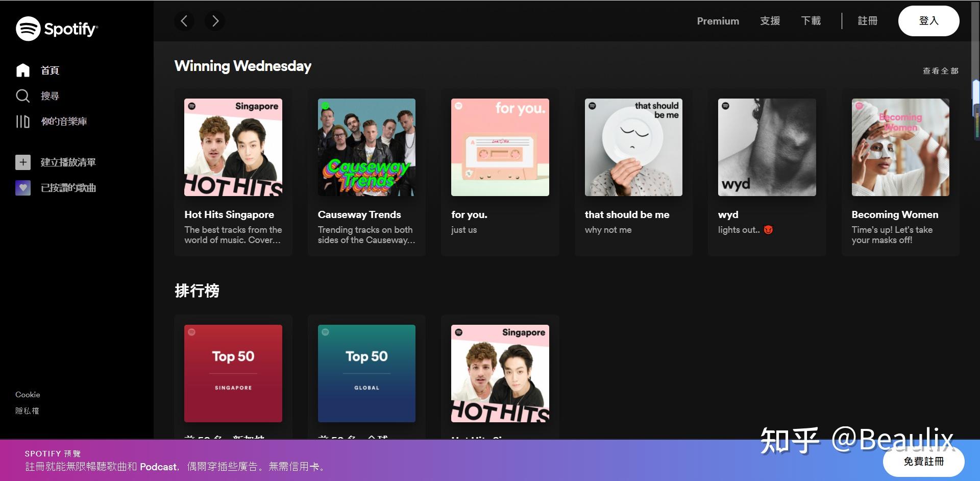Open the 支援 page

[x=770, y=21]
